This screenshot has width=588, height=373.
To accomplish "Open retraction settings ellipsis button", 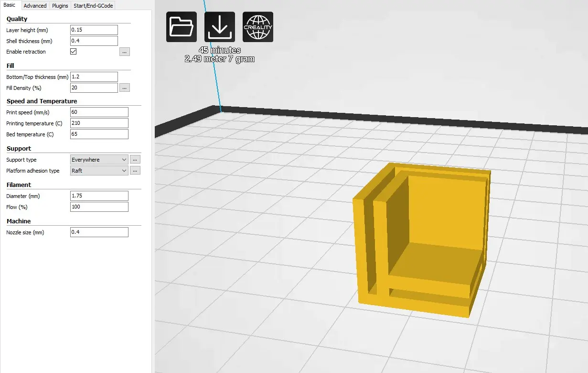I will coord(125,52).
